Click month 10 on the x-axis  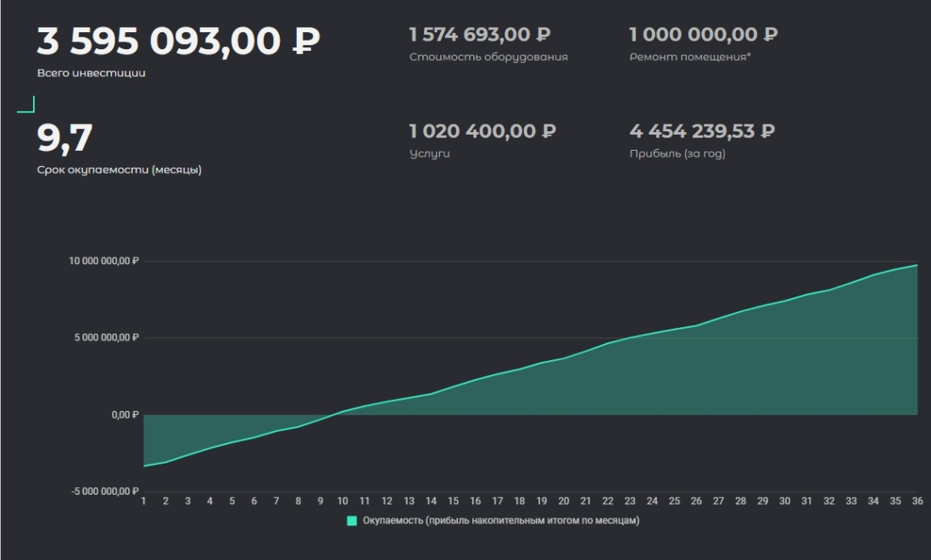click(x=343, y=501)
